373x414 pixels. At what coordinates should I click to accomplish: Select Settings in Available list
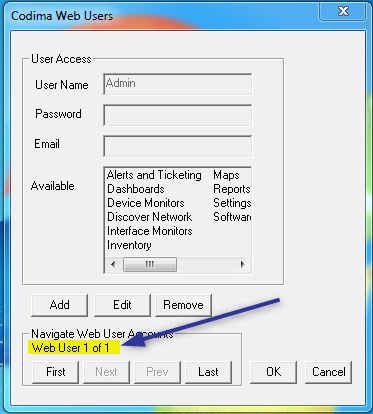(x=232, y=203)
